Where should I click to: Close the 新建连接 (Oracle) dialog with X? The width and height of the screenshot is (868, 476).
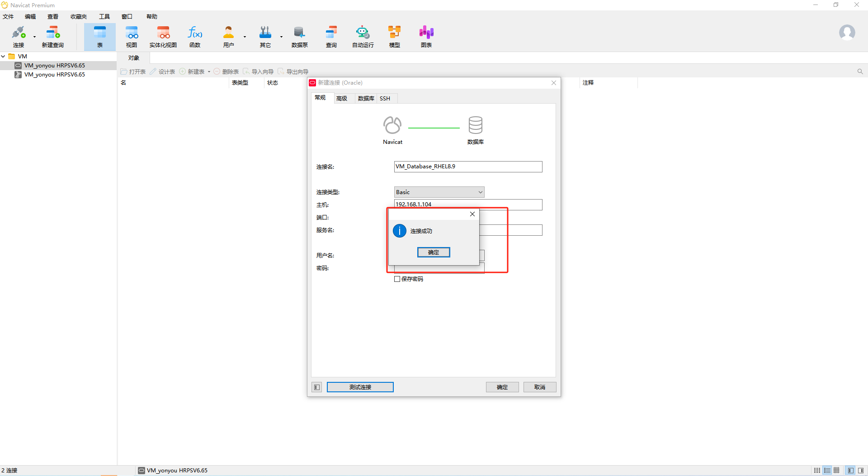[x=554, y=83]
